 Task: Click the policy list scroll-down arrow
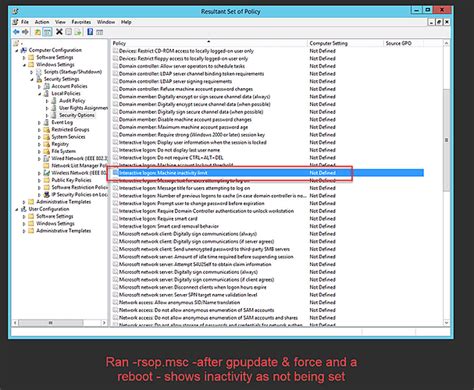(x=446, y=323)
